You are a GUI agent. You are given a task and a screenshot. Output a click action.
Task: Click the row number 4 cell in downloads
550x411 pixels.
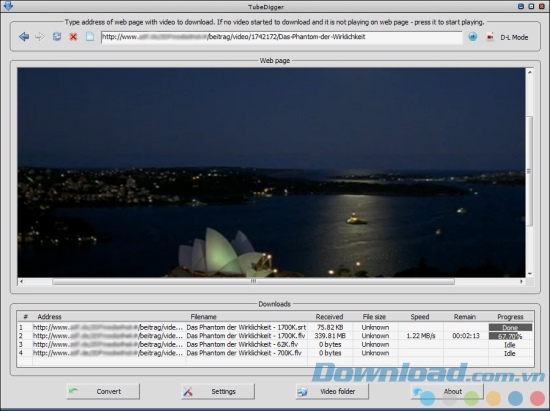[x=21, y=353]
